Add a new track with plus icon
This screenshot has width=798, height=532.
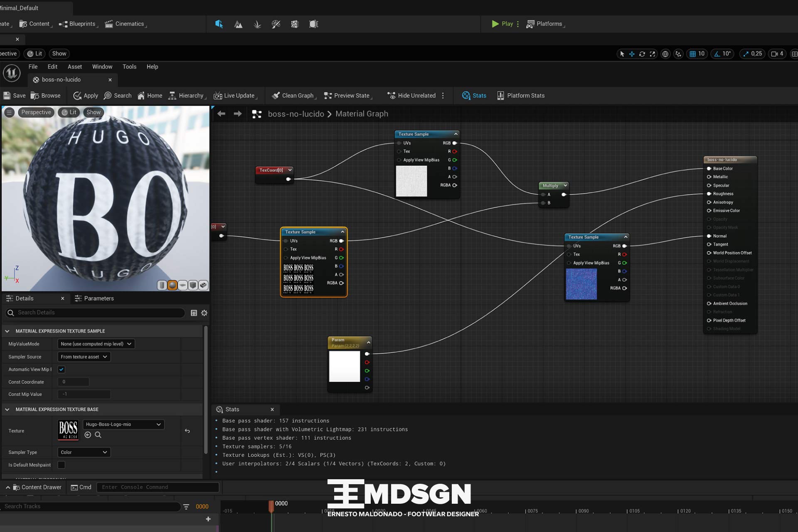point(208,519)
